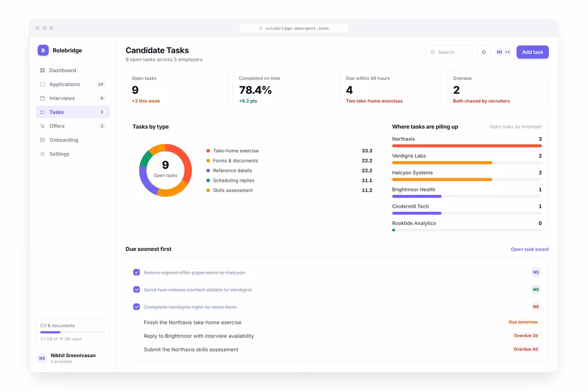Screen dimensions: 588x392
Task: Open Applications section
Action: tap(73, 84)
